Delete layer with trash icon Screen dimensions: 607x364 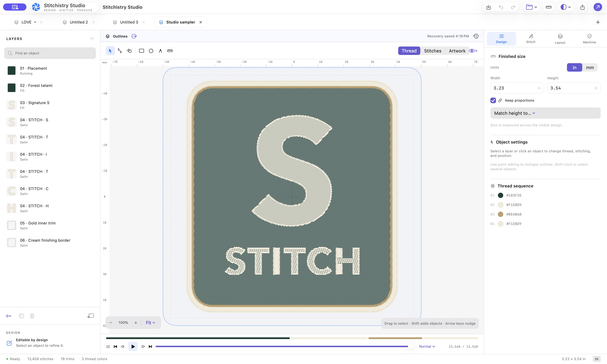pos(32,316)
